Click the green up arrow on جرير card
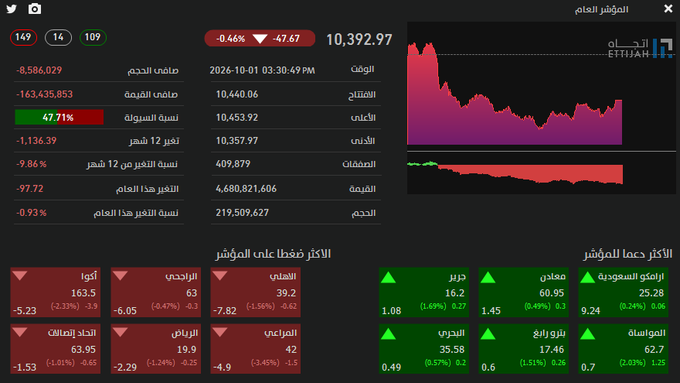This screenshot has width=680, height=383. 388,277
